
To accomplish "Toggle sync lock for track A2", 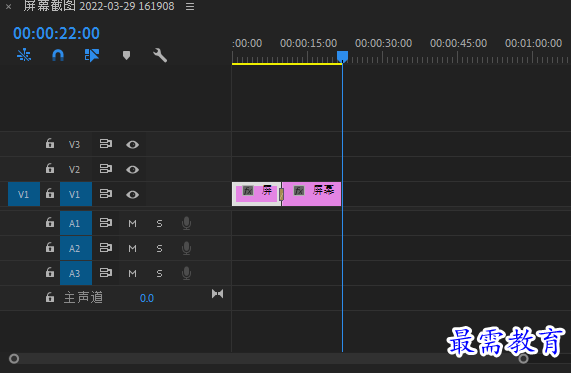I will coord(106,248).
